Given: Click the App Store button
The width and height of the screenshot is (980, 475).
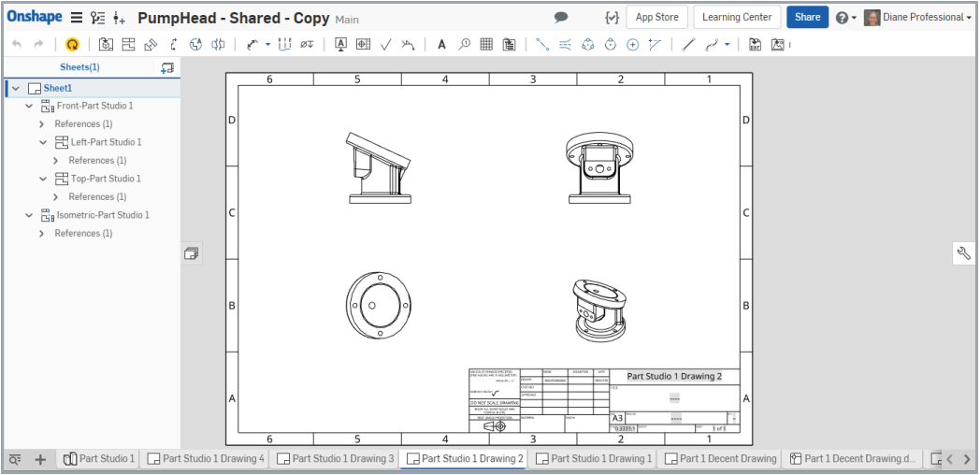Looking at the screenshot, I should 656,17.
